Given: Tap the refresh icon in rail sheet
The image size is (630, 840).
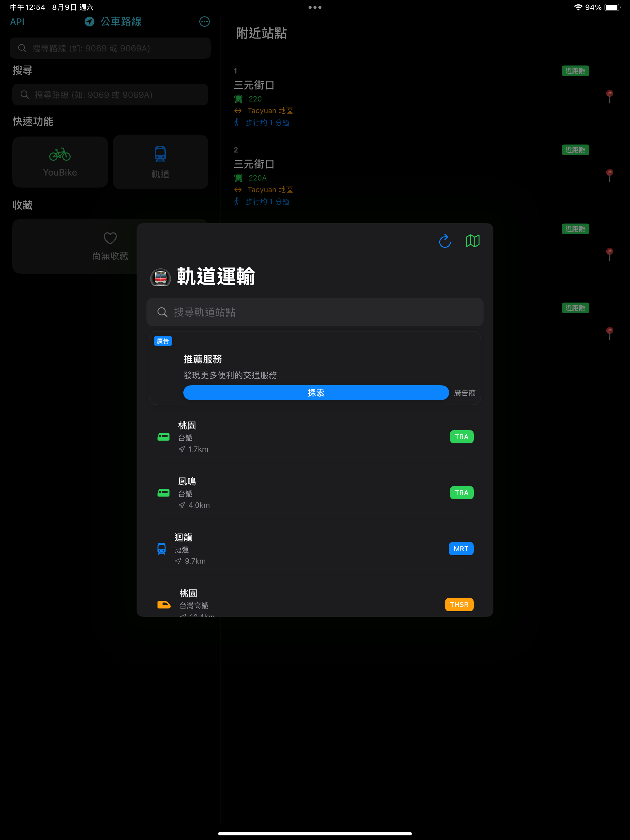Looking at the screenshot, I should [445, 241].
